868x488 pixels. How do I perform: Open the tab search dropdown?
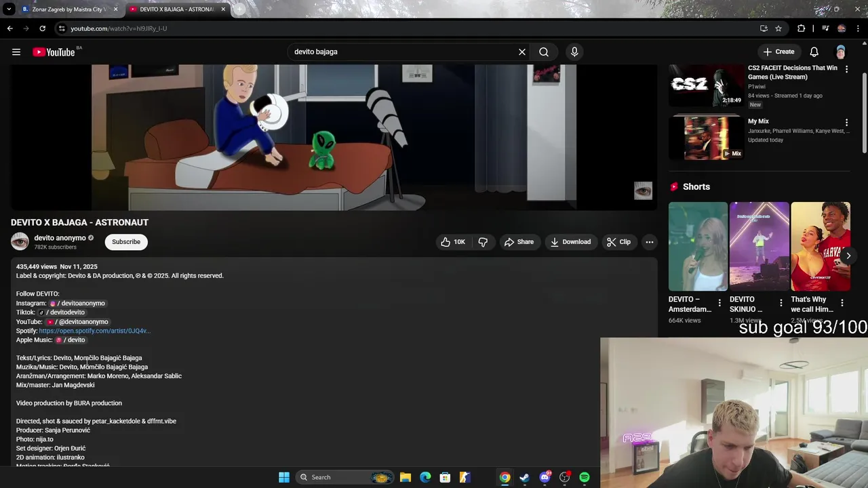tap(9, 9)
